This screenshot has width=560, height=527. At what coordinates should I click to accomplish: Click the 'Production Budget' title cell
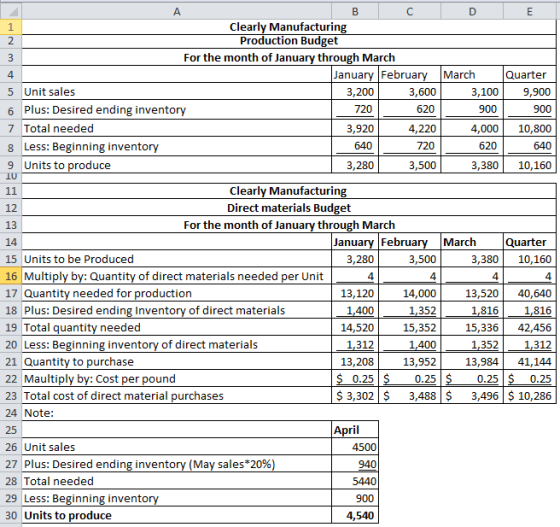click(289, 41)
